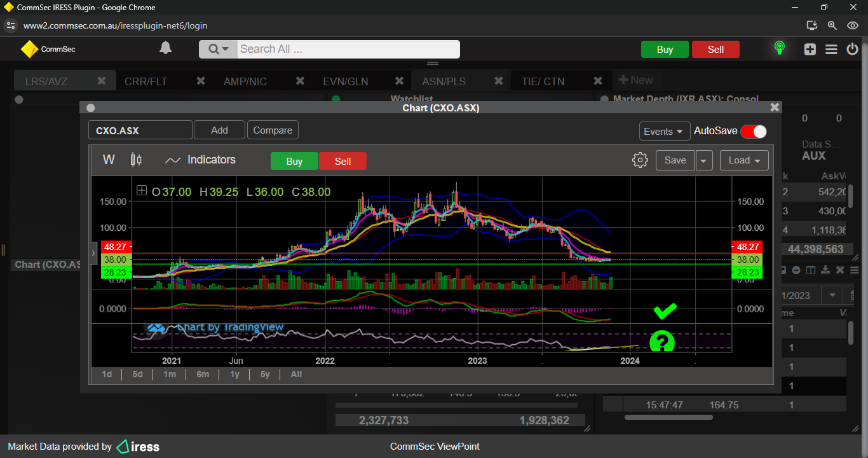
Task: Click the Sell button in the top header
Action: click(x=715, y=50)
